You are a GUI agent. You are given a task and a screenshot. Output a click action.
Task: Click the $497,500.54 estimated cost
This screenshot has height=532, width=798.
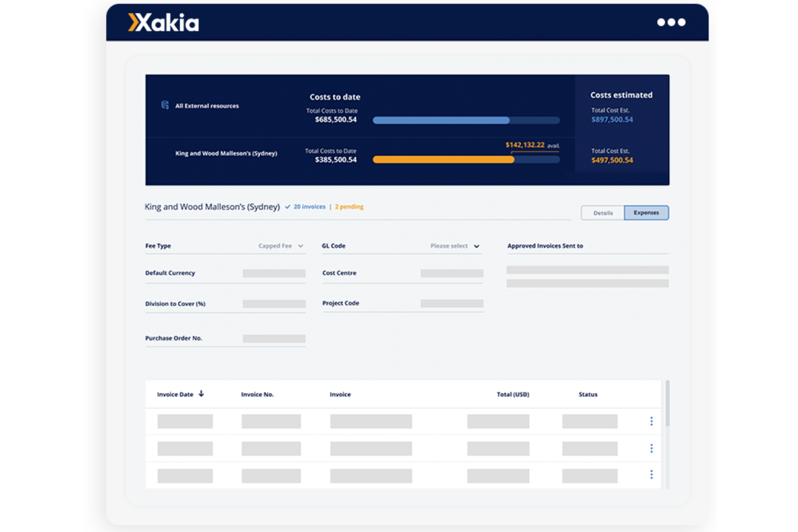[x=612, y=160]
